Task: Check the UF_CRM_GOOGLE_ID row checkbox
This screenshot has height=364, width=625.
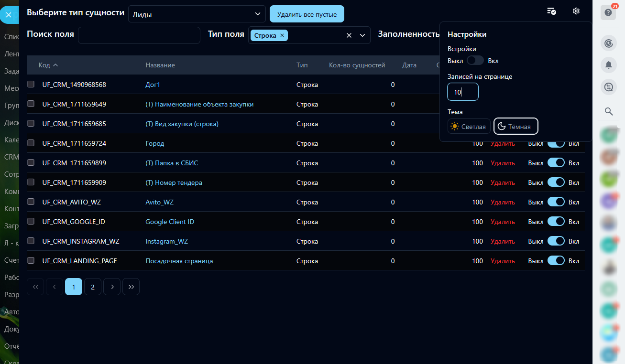Action: (31, 222)
